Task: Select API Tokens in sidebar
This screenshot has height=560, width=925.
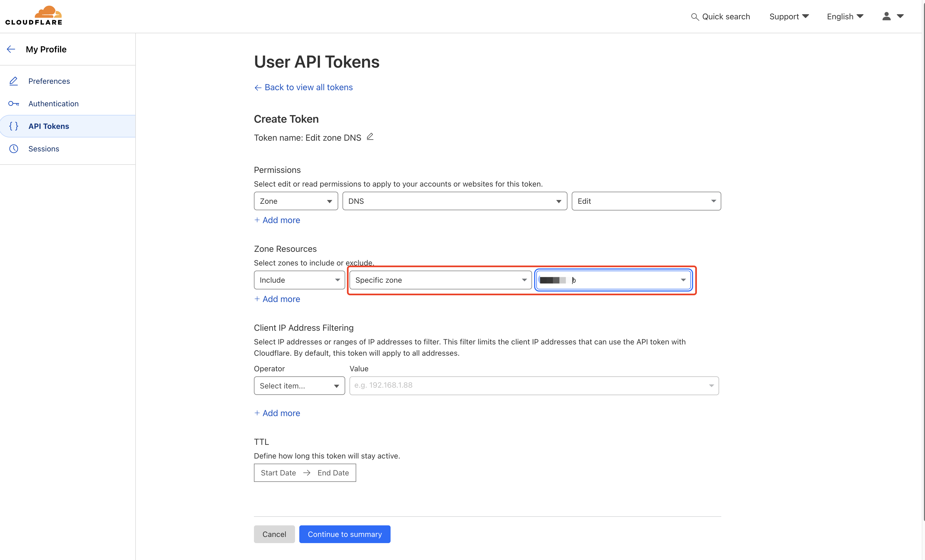Action: click(x=68, y=126)
